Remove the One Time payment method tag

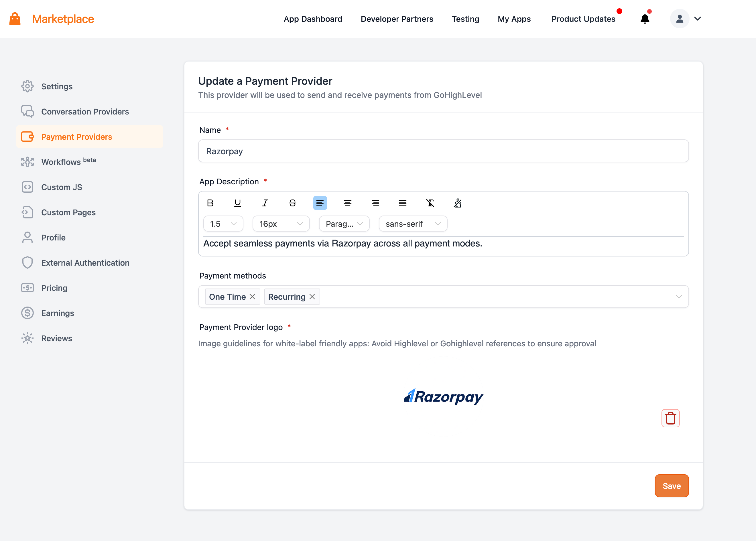click(253, 297)
